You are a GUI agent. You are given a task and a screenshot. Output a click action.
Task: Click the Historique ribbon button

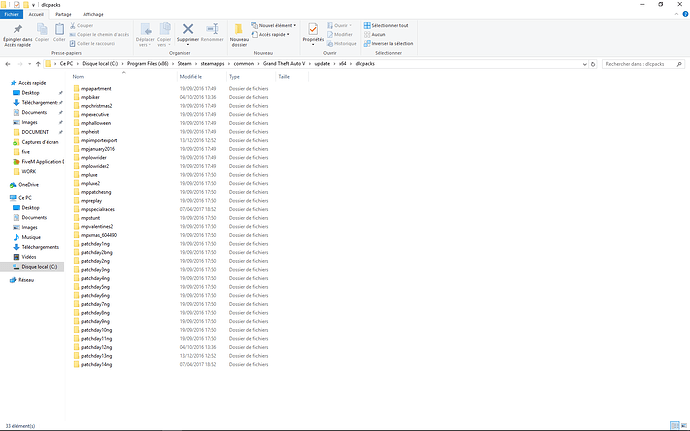341,44
